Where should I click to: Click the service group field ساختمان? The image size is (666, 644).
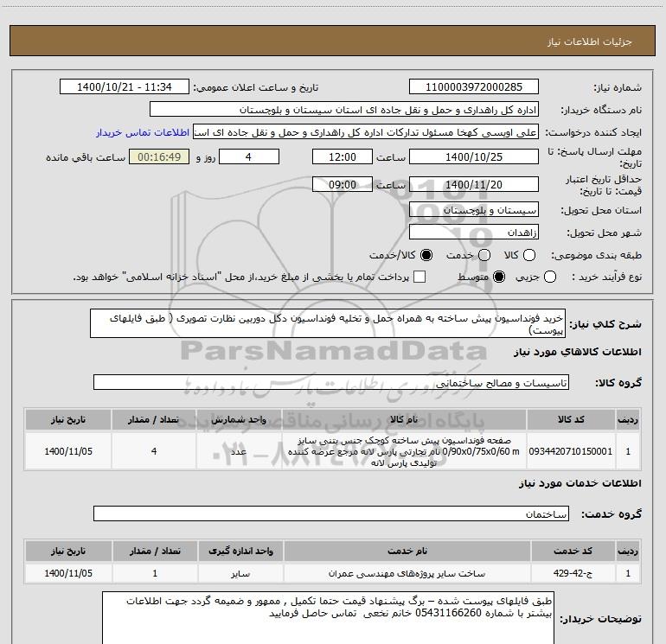click(331, 513)
